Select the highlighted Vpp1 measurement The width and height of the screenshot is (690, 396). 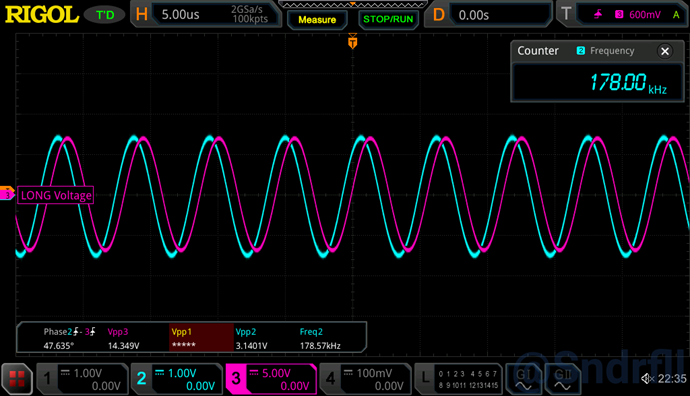[x=201, y=338]
